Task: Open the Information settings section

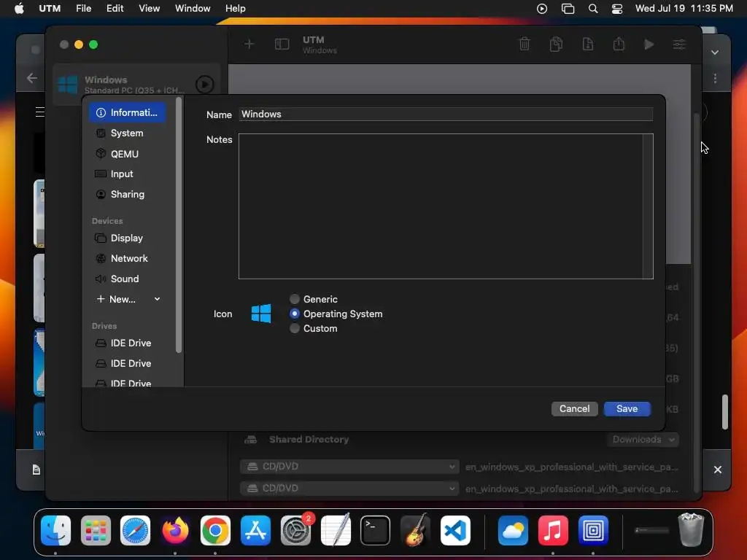Action: pyautogui.click(x=127, y=113)
